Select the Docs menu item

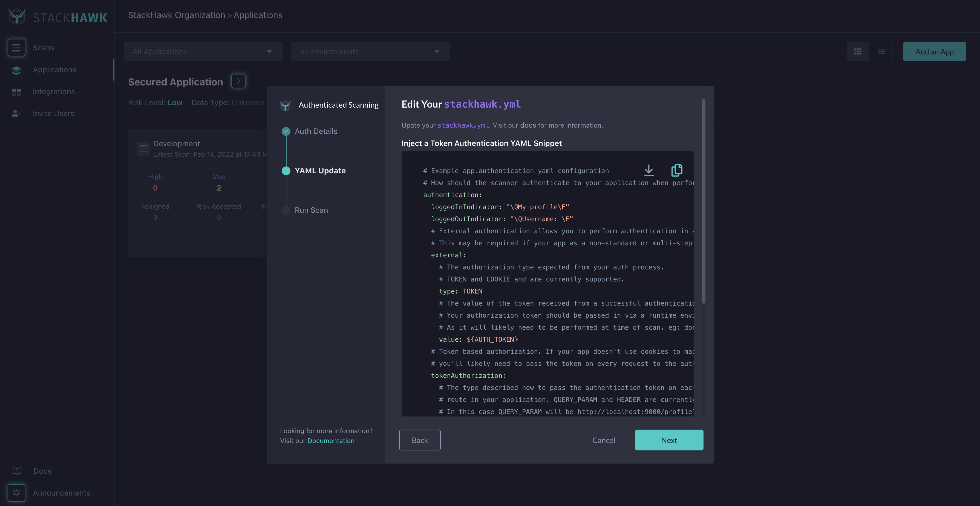pyautogui.click(x=42, y=471)
